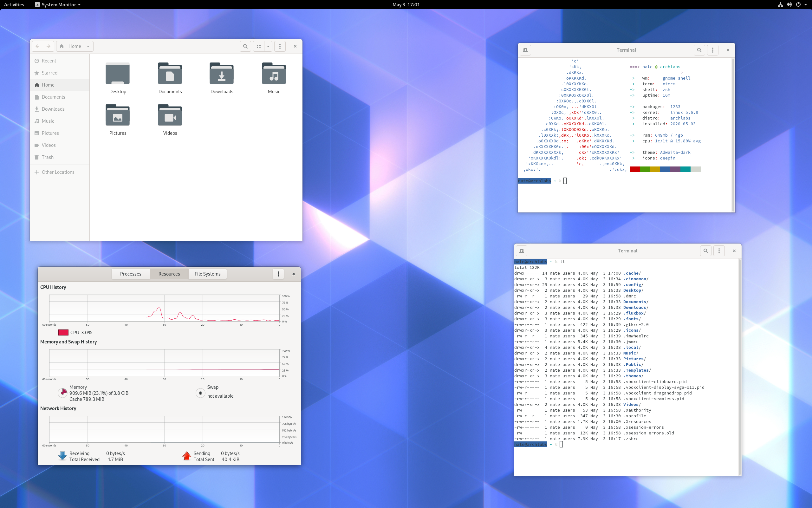Select Recent in Files sidebar
Image resolution: width=812 pixels, height=508 pixels.
(x=60, y=61)
